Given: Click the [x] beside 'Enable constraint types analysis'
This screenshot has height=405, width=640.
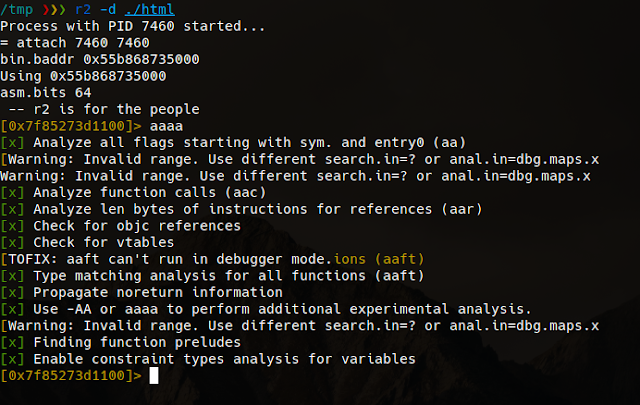Looking at the screenshot, I should pyautogui.click(x=12, y=359).
